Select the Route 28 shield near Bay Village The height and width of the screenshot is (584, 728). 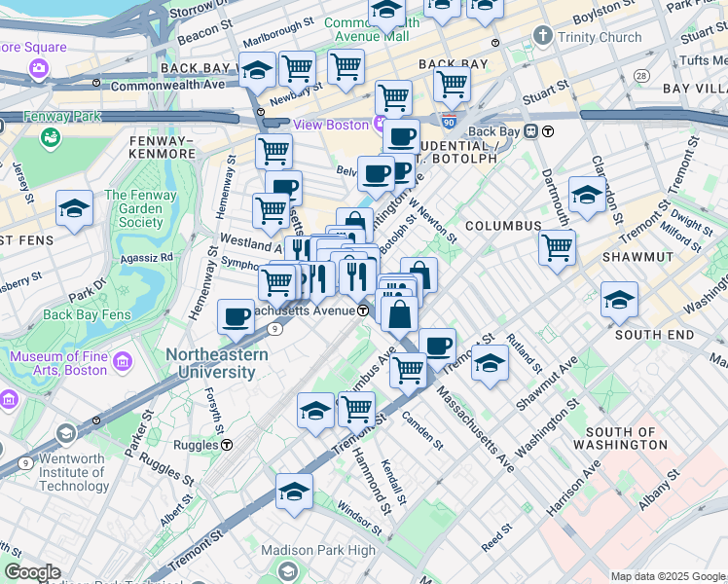coord(641,76)
